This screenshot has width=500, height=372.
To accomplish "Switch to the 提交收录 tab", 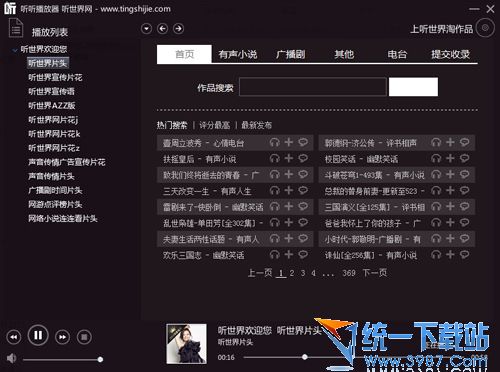I will 450,54.
